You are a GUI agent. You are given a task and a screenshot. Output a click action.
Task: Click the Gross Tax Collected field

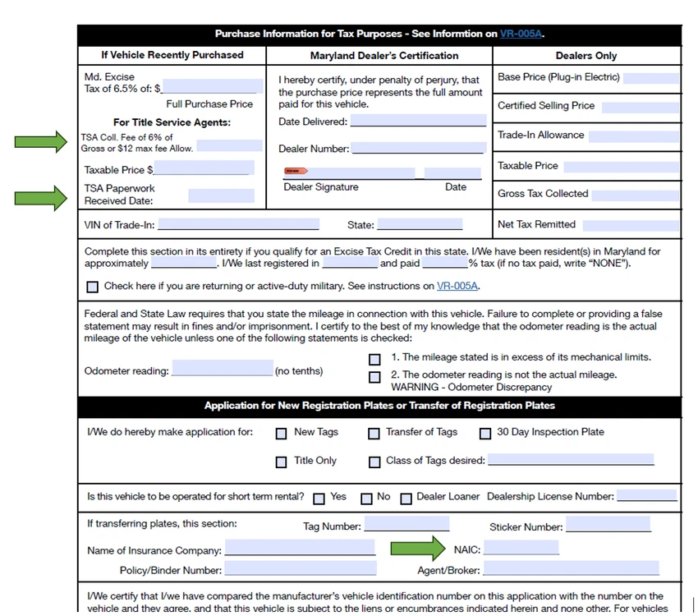[636, 195]
